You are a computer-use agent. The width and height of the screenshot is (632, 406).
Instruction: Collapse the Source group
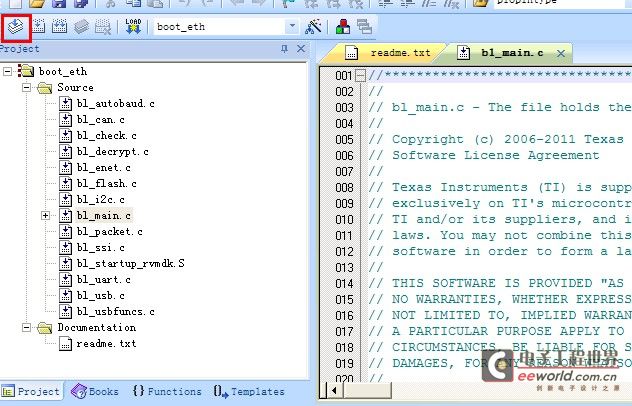(26, 87)
